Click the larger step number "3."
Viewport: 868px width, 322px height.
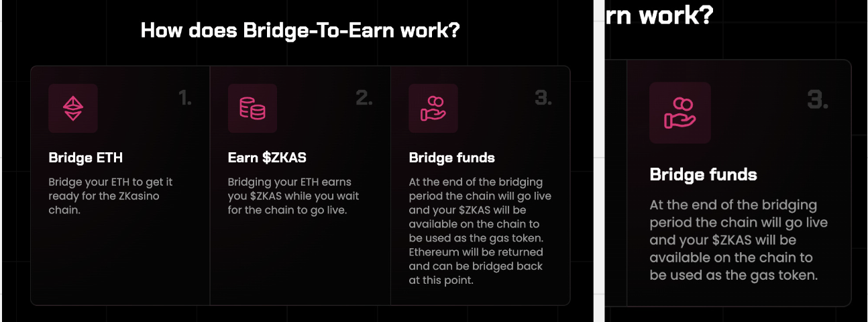[818, 101]
